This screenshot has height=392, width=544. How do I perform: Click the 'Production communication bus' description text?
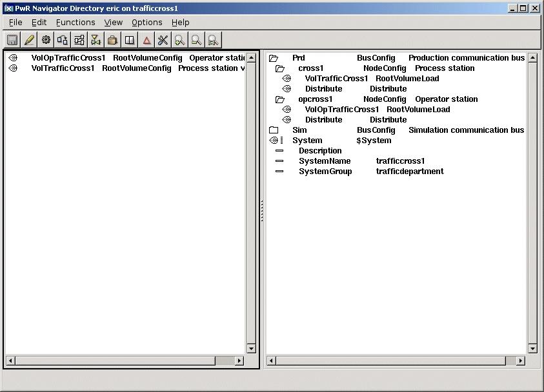467,58
